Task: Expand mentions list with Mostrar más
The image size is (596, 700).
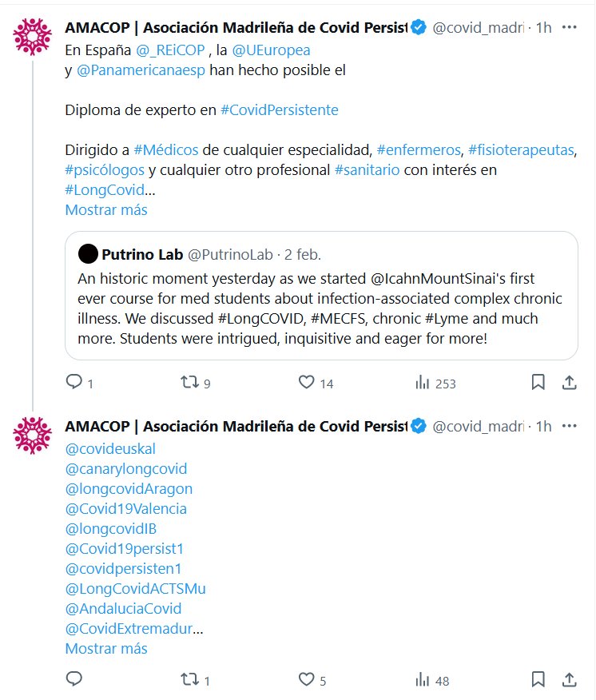Action: coord(106,648)
